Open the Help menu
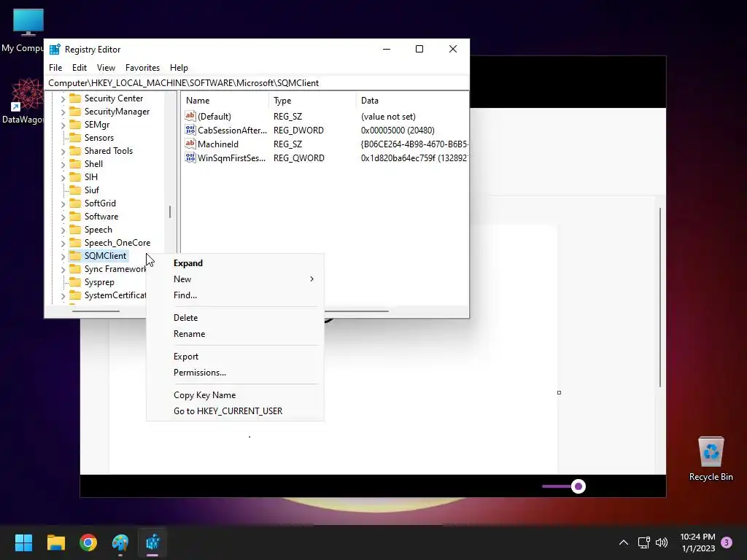747x560 pixels. [179, 68]
